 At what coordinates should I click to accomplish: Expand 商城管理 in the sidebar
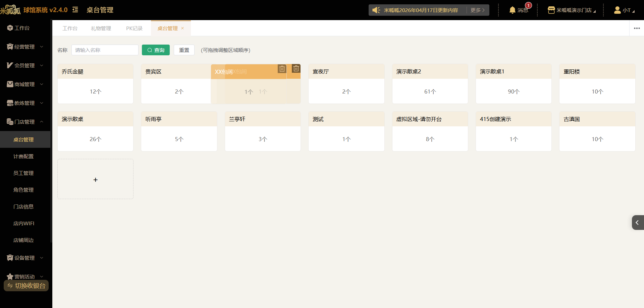point(25,84)
